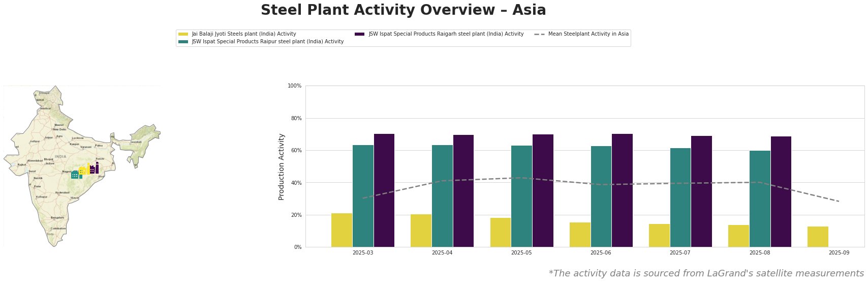Click Bengaluru label on the map
This screenshot has width=868, height=282.
coord(57,217)
